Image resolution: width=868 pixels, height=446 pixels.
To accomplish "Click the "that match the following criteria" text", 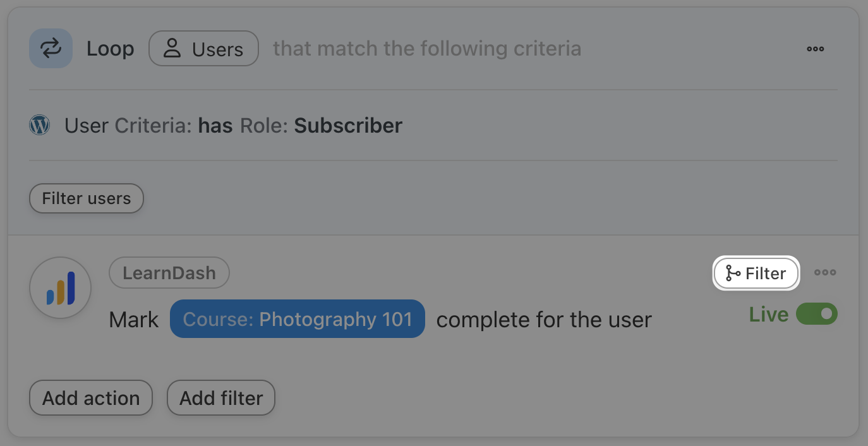I will pyautogui.click(x=426, y=49).
